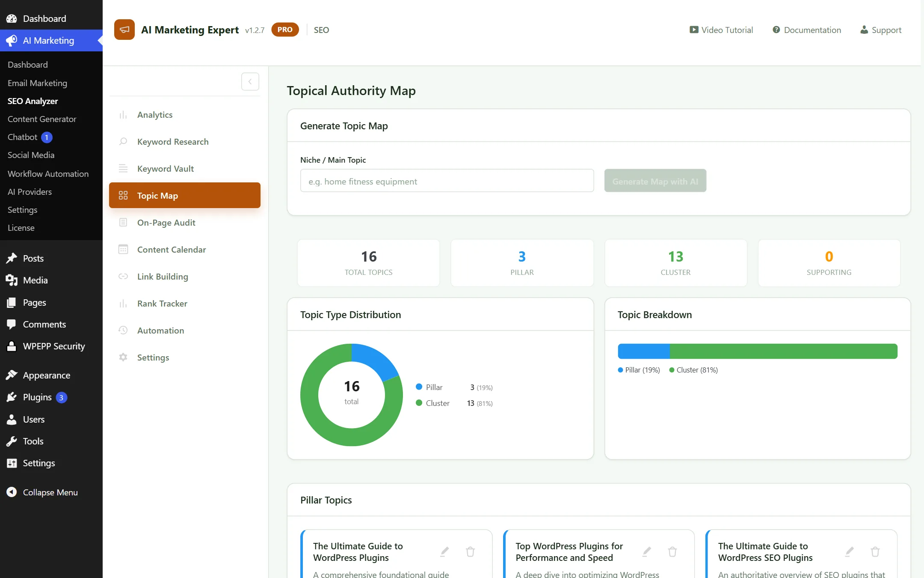Click the Media library icon
The height and width of the screenshot is (578, 924).
(12, 280)
